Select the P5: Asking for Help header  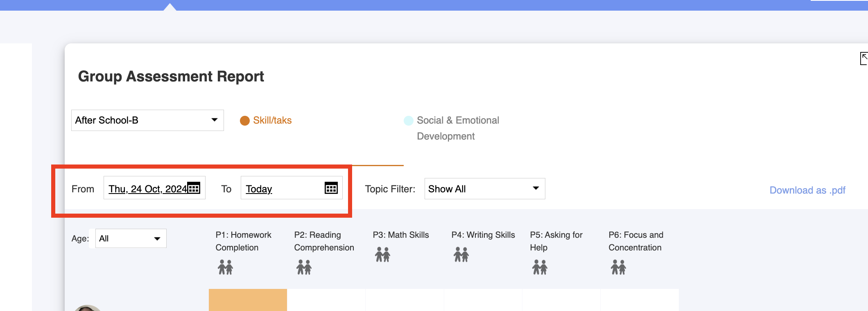tap(556, 241)
